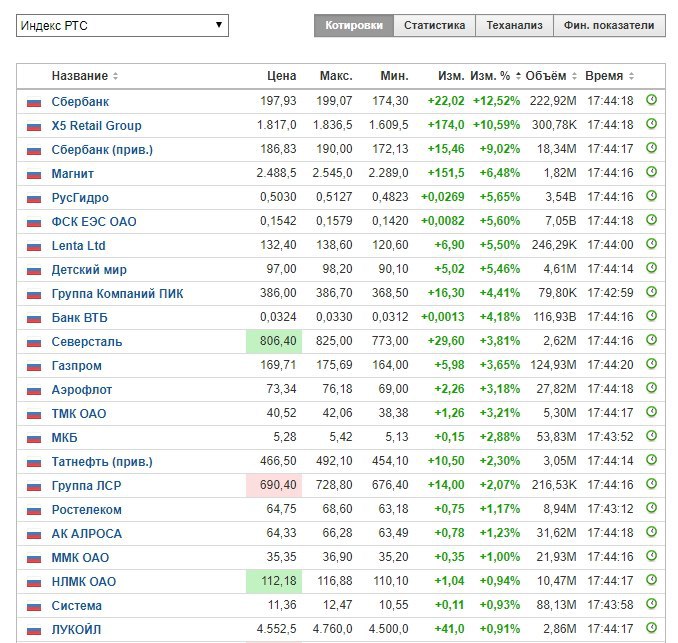
Task: Open the ТМК ОАО link
Action: coord(79,414)
